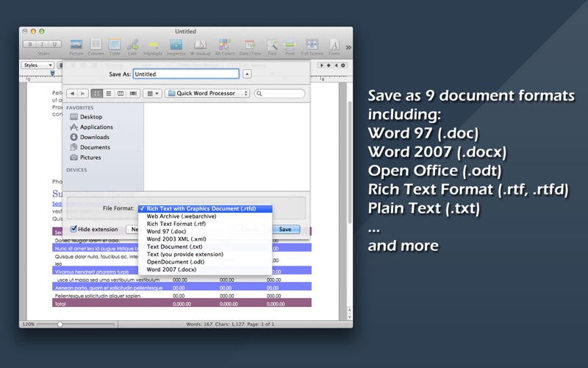Viewport: 588px width, 368px height.
Task: Choose Word 2003 XML (.xml) format
Action: [x=205, y=238]
